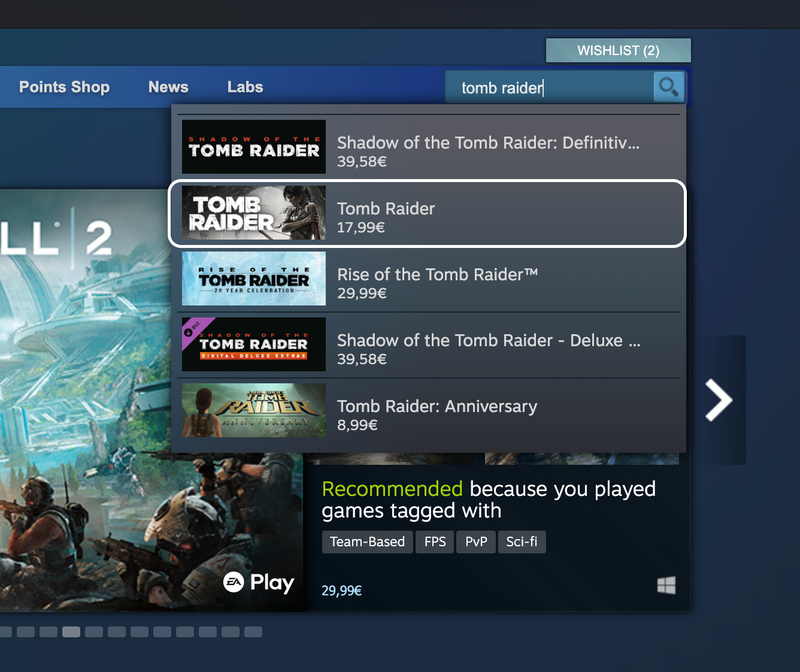This screenshot has width=800, height=672.
Task: Open the Labs menu item
Action: 245,87
